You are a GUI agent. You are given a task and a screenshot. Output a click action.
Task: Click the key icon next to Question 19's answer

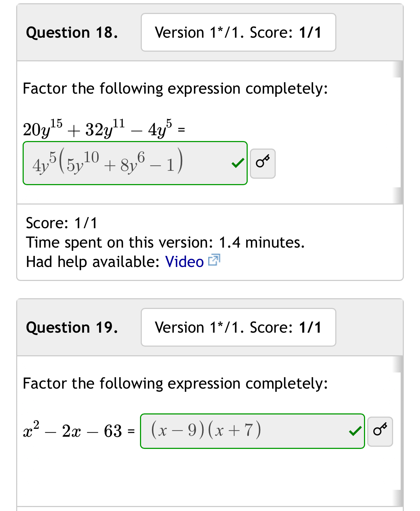(380, 431)
